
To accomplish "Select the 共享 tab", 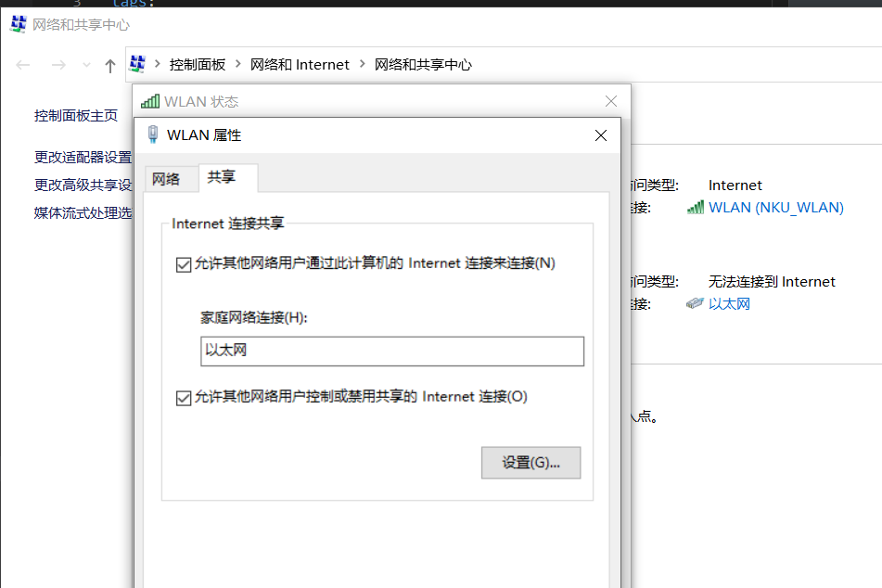I will coord(222,177).
